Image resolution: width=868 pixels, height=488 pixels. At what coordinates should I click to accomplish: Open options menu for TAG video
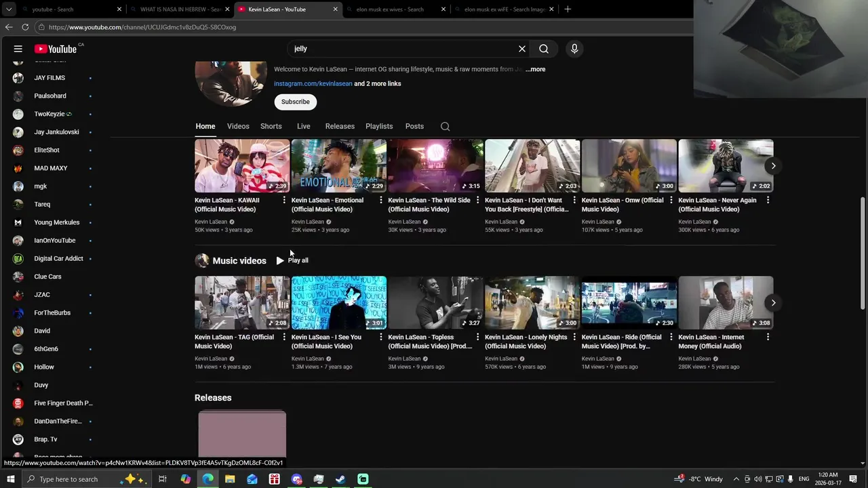coord(284,338)
